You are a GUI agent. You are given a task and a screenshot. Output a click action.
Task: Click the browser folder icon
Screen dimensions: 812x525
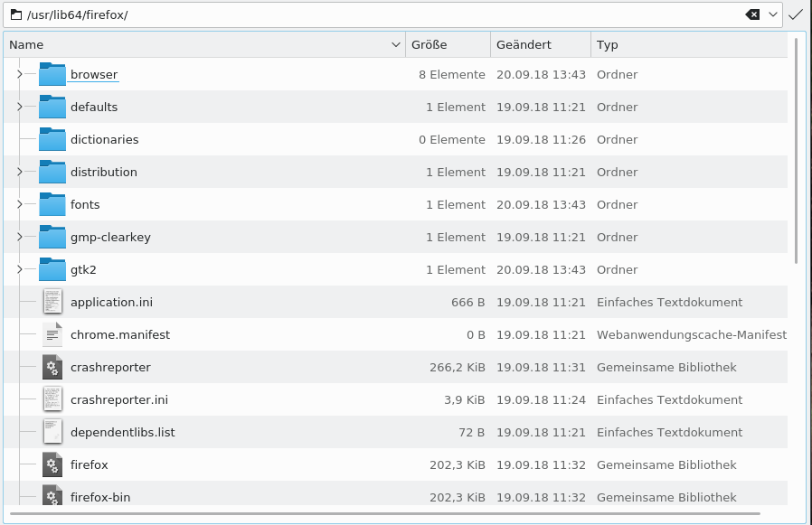[x=52, y=75]
